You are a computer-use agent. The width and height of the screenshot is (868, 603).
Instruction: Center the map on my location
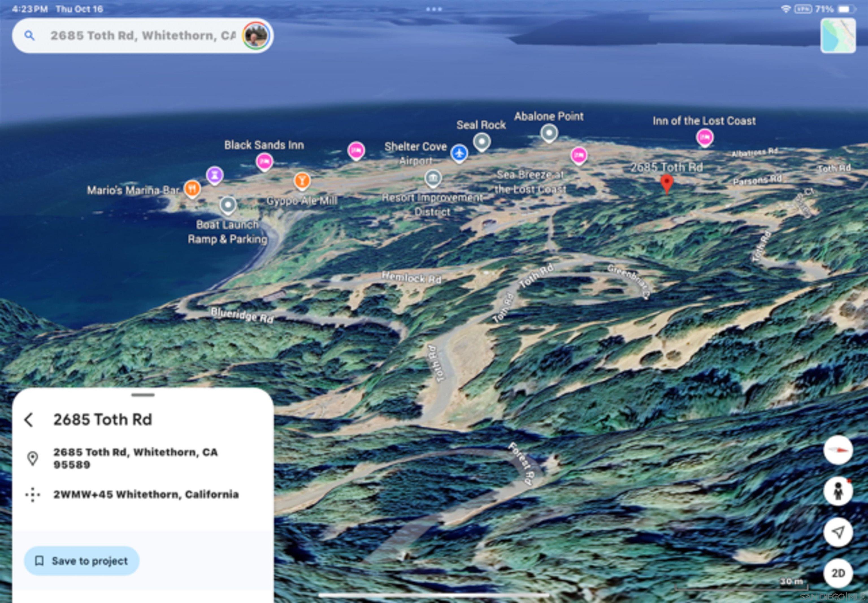coord(838,532)
